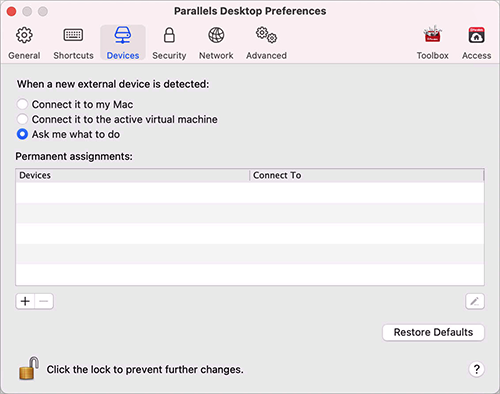Launch the Parallels Toolbox icon

[x=432, y=43]
